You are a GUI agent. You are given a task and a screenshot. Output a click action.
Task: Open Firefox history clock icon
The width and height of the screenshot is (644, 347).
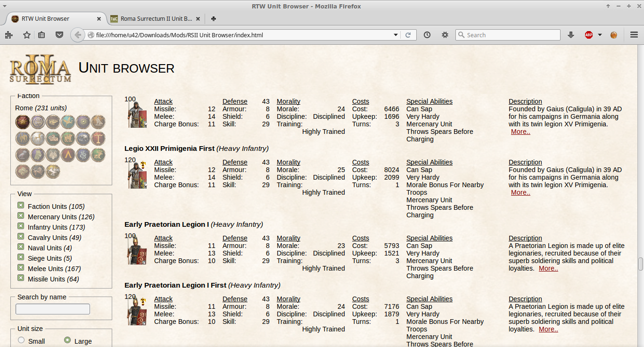(x=427, y=35)
